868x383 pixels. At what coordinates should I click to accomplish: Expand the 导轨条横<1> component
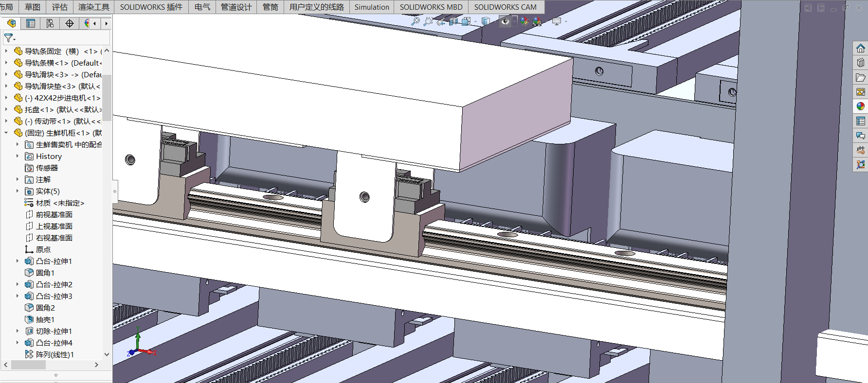[x=6, y=63]
